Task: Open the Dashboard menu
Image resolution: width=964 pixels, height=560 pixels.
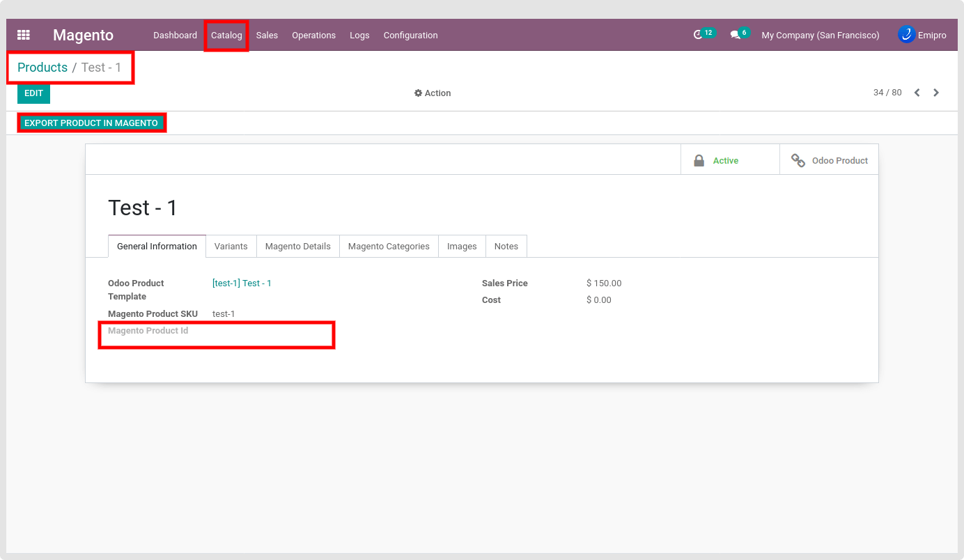Action: (175, 35)
